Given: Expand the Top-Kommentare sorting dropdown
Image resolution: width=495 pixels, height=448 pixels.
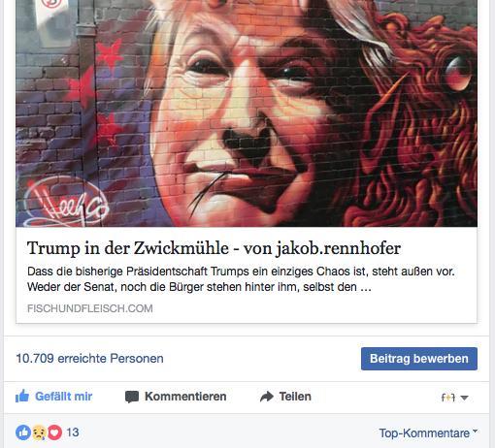Looking at the screenshot, I should click(x=428, y=433).
